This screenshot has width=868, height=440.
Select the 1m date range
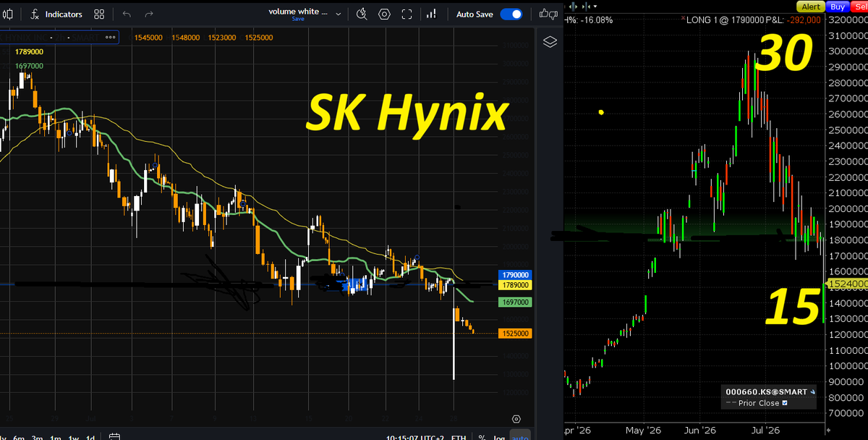pos(56,437)
